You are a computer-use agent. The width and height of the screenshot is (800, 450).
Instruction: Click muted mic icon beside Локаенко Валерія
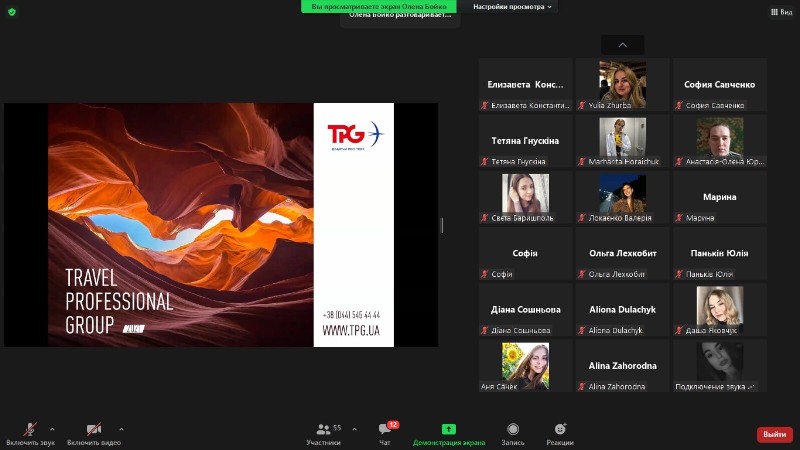582,218
